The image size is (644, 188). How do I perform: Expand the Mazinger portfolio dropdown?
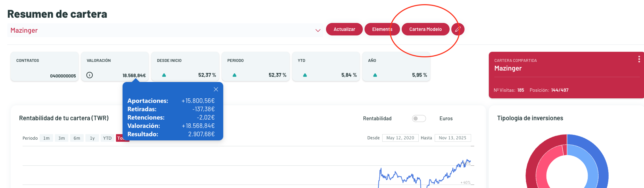[x=318, y=31]
